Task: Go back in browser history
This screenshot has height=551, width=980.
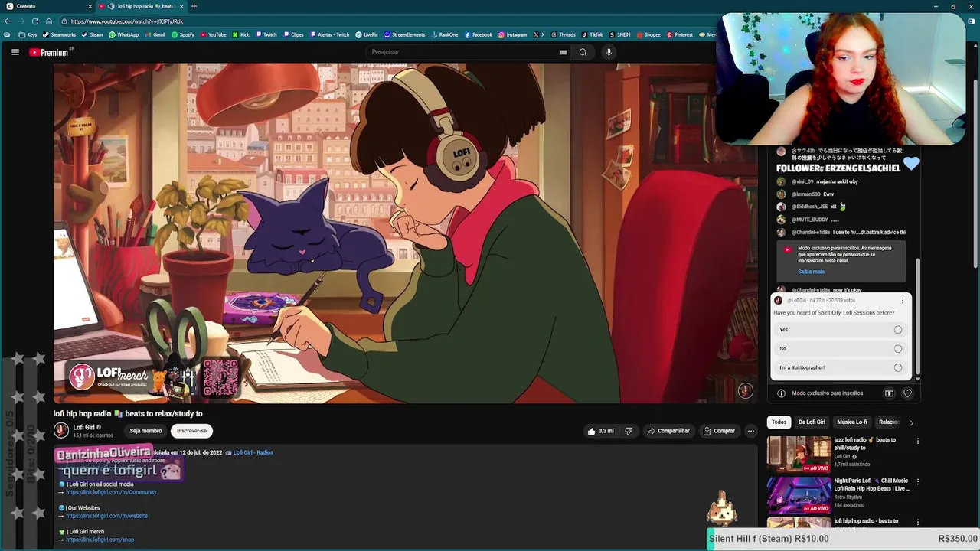Action: click(x=8, y=21)
